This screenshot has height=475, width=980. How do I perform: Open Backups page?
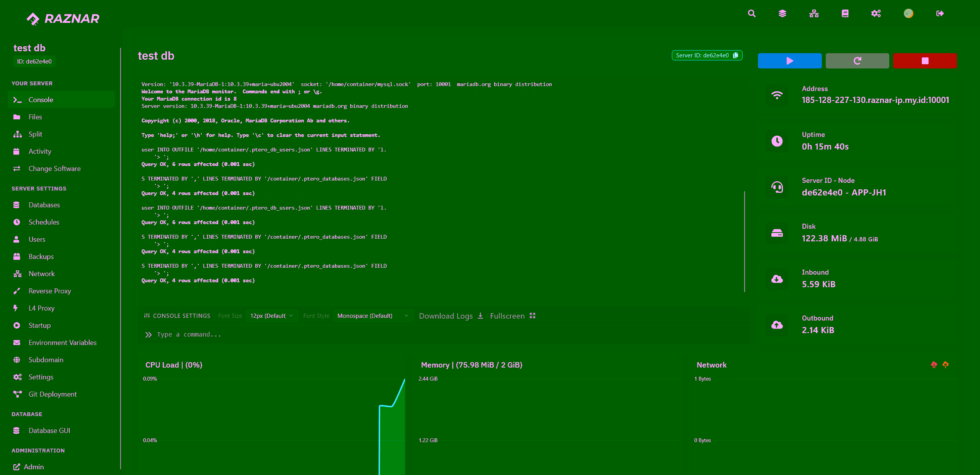coord(61,256)
